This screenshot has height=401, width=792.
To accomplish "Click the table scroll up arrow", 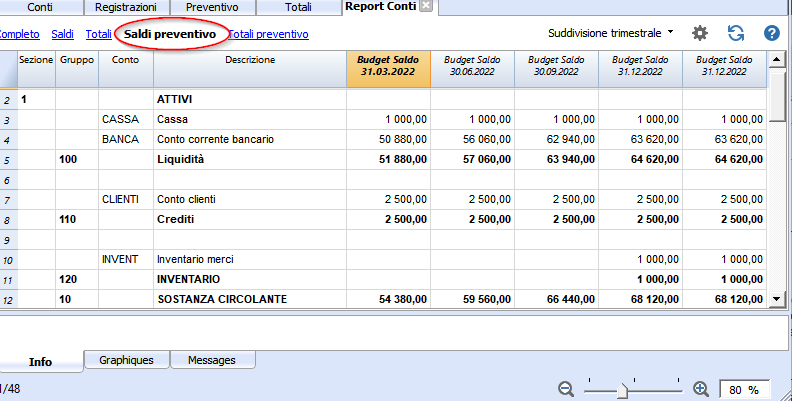I will [x=776, y=59].
